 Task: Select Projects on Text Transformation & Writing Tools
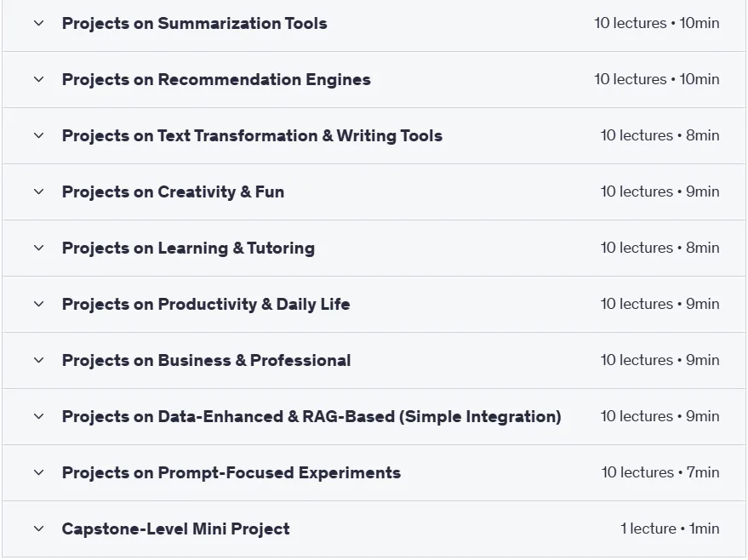point(253,136)
